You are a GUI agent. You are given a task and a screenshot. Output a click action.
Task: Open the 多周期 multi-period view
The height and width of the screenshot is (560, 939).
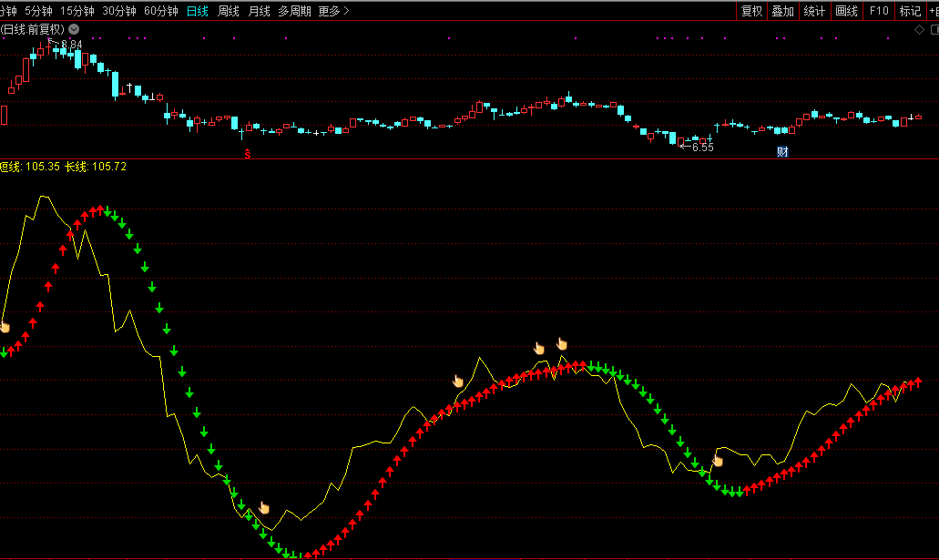293,11
